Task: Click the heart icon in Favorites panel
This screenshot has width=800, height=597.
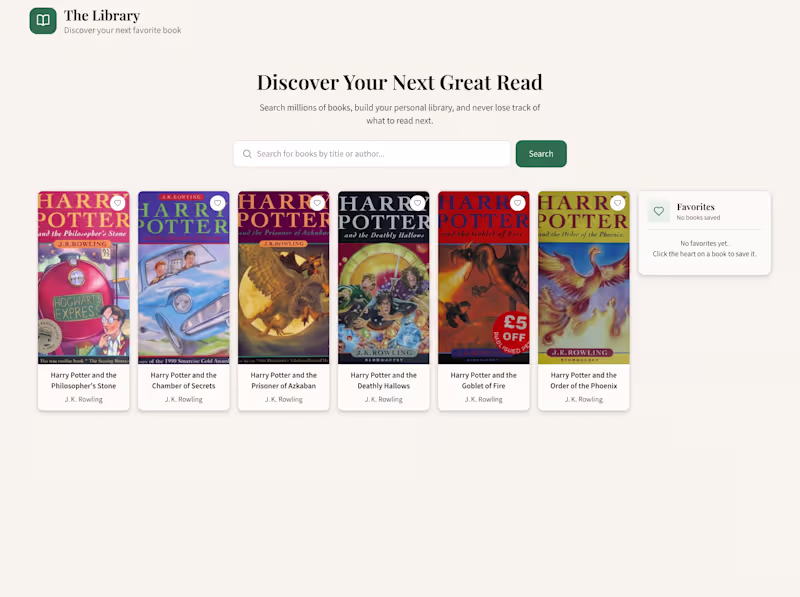Action: coord(659,211)
